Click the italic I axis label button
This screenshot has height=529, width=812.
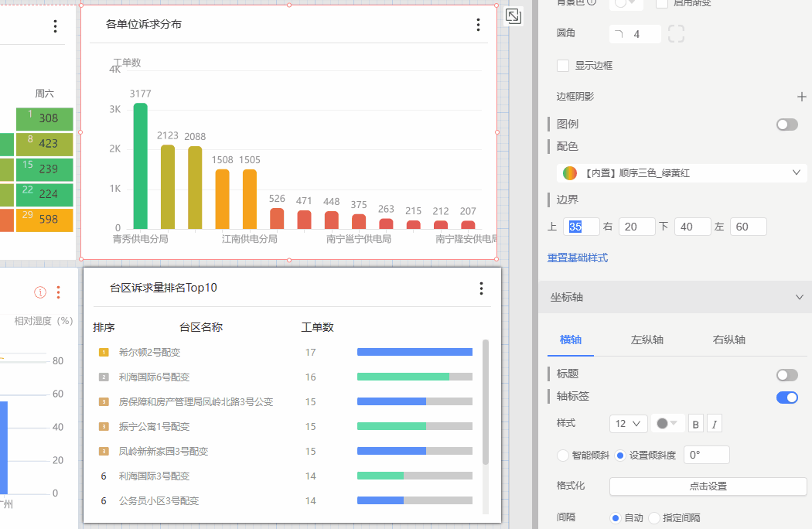click(x=715, y=424)
